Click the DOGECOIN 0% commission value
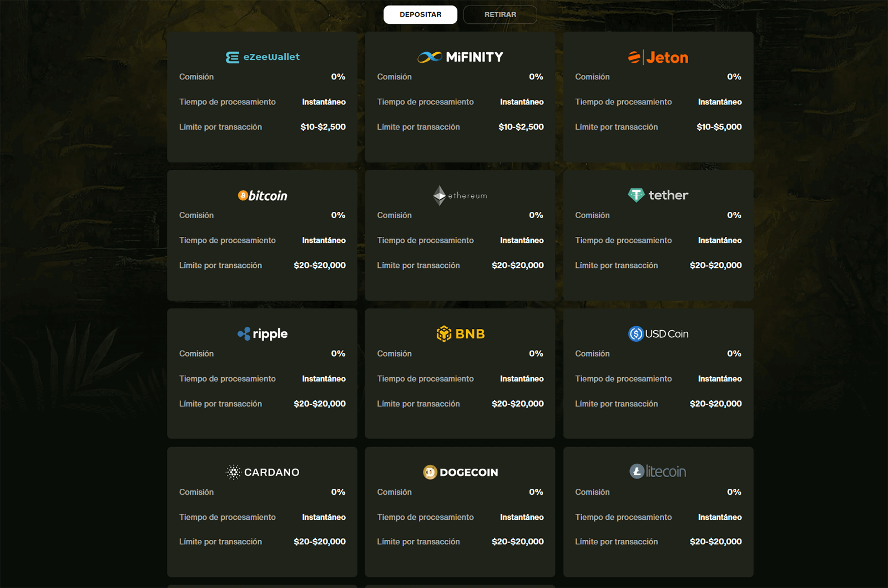Image resolution: width=888 pixels, height=588 pixels. pos(536,492)
